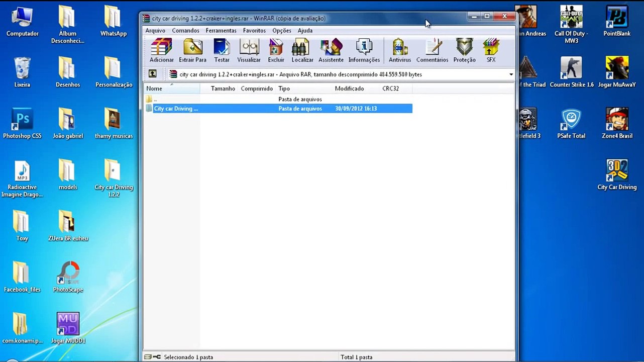Click the Adicionar toolbar icon
Screen dimensions: 644x362
[x=161, y=51]
